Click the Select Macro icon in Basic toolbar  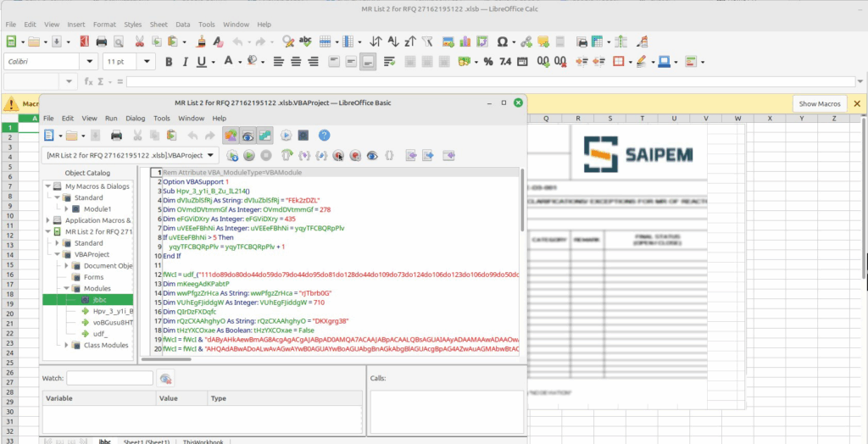287,135
